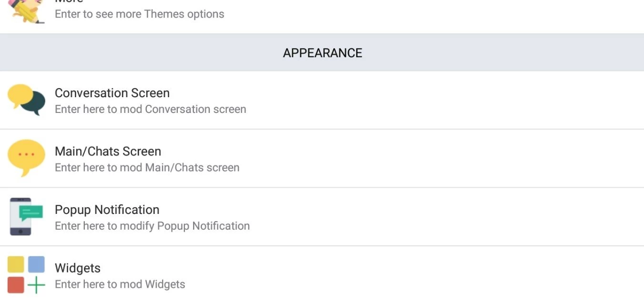Click "Enter here to mod Widgets" subtitle
The image size is (644, 303).
click(120, 284)
